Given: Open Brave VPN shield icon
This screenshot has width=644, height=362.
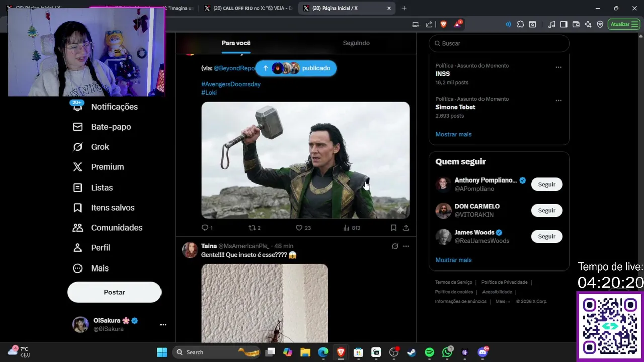Looking at the screenshot, I should click(x=600, y=24).
